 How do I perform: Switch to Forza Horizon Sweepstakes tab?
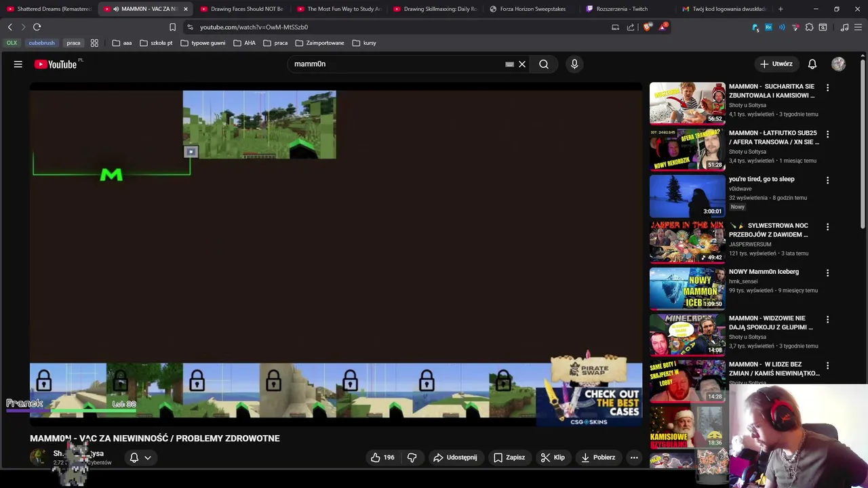[x=532, y=9]
